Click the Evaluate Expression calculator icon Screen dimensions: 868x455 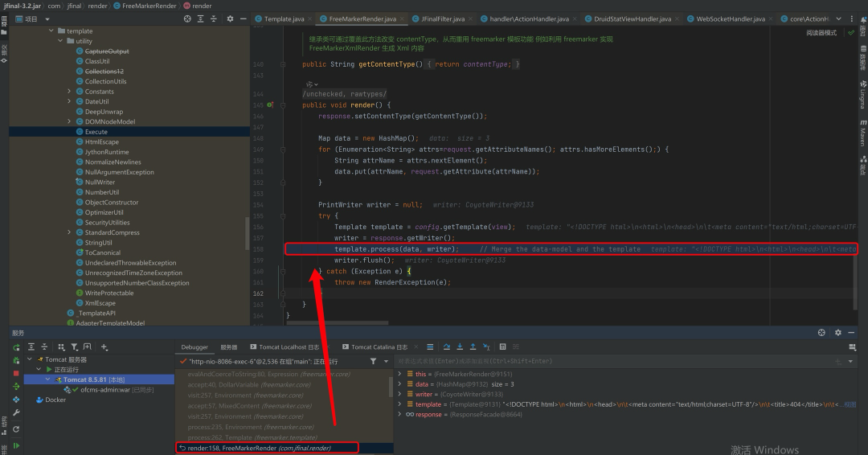tap(502, 347)
